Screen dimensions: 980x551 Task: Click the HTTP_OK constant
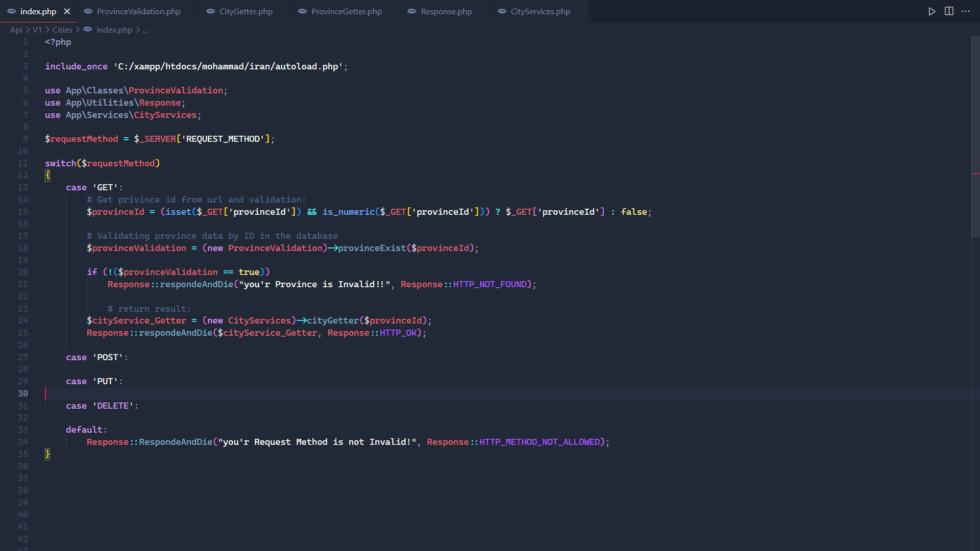point(398,333)
